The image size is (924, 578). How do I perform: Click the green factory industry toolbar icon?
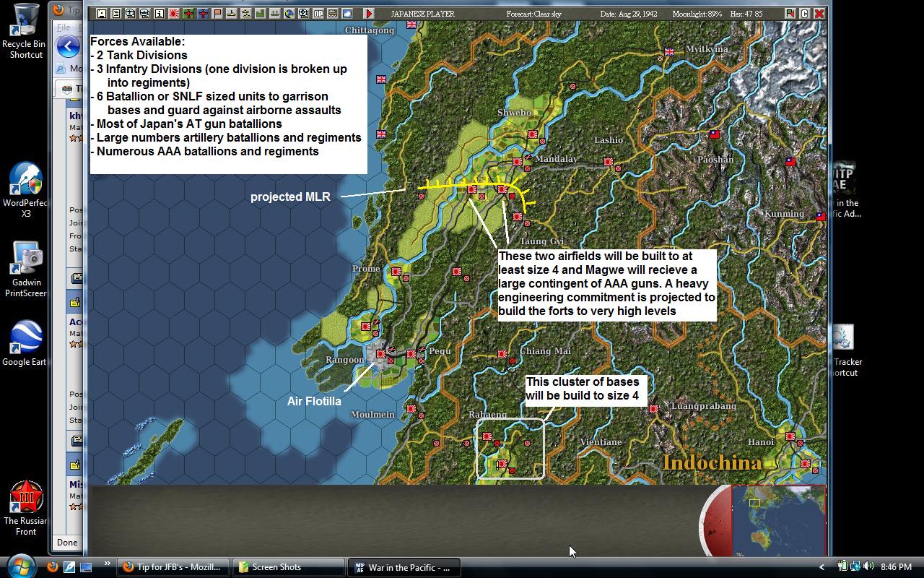pyautogui.click(x=260, y=13)
